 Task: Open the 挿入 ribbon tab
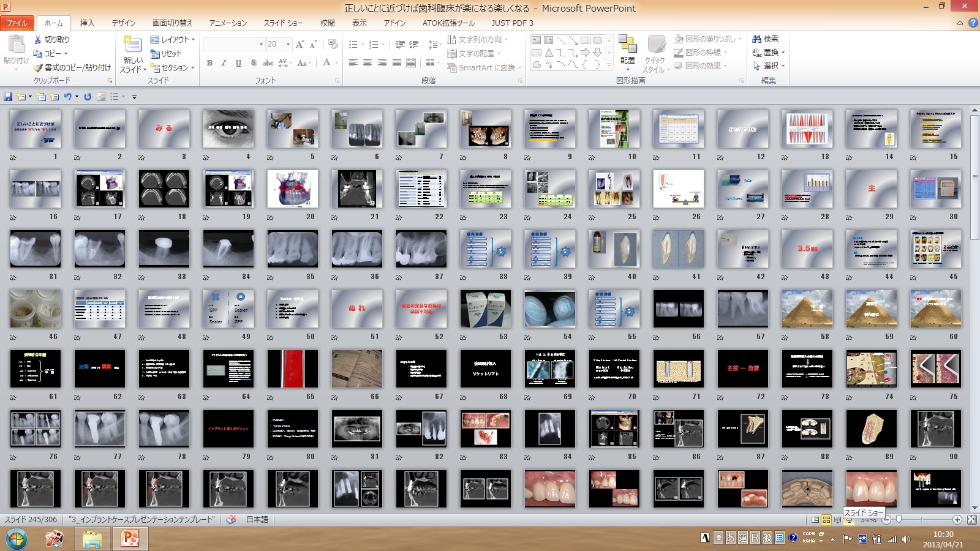coord(87,23)
